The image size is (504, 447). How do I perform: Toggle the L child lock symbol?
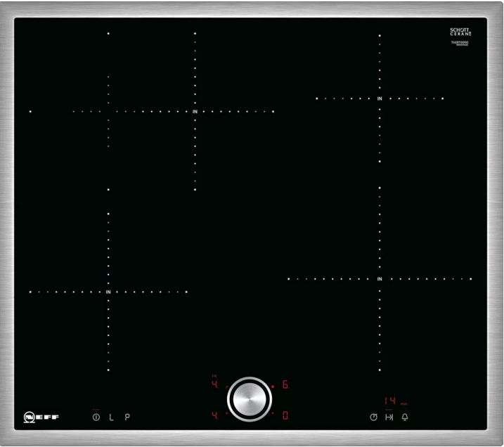click(x=111, y=417)
